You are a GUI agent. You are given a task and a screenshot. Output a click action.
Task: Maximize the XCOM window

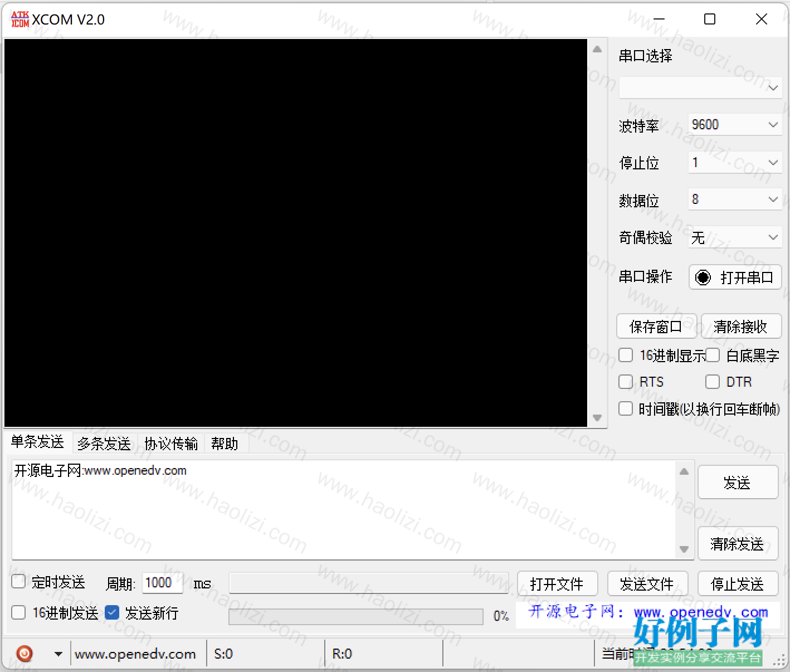point(710,20)
